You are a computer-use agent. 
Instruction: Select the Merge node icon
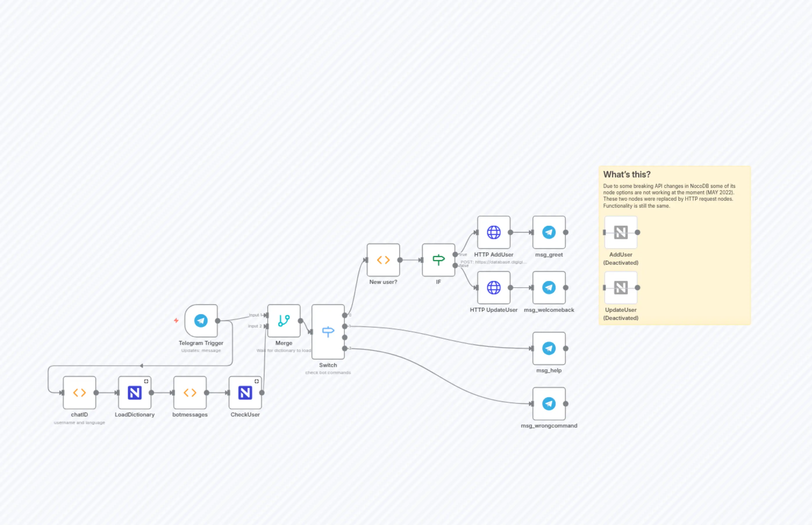pos(283,321)
